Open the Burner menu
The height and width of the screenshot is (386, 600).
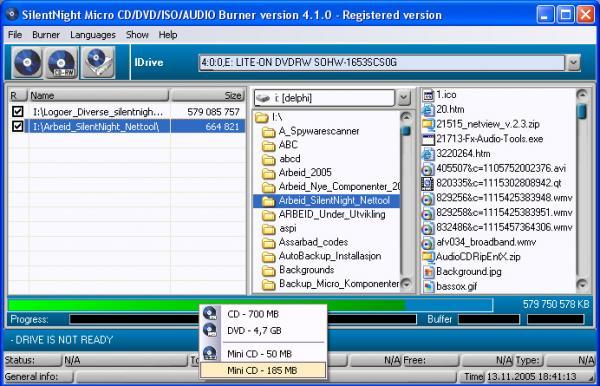pos(46,35)
